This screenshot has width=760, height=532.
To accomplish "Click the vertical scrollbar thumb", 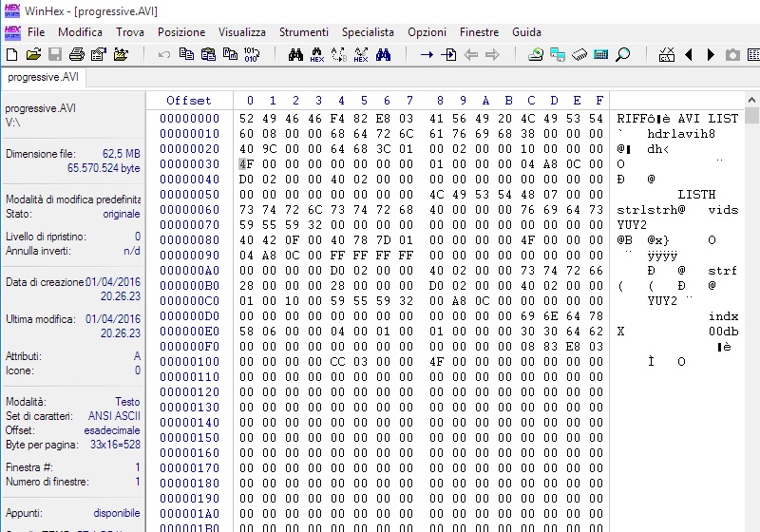I will click(751, 116).
